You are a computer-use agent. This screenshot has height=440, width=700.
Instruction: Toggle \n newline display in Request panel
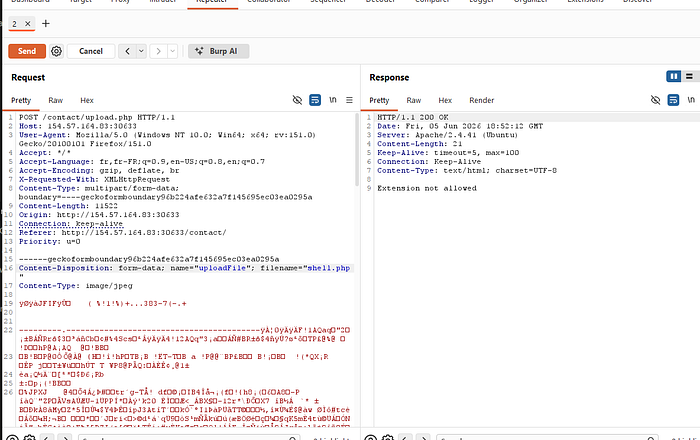click(x=333, y=100)
